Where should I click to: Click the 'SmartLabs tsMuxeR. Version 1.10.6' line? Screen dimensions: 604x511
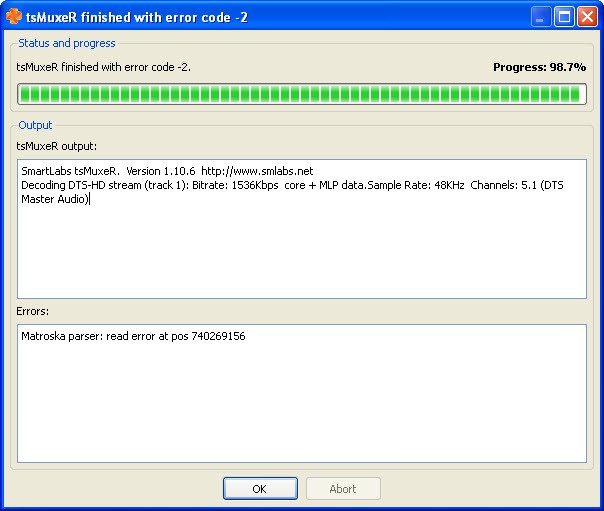click(x=167, y=171)
